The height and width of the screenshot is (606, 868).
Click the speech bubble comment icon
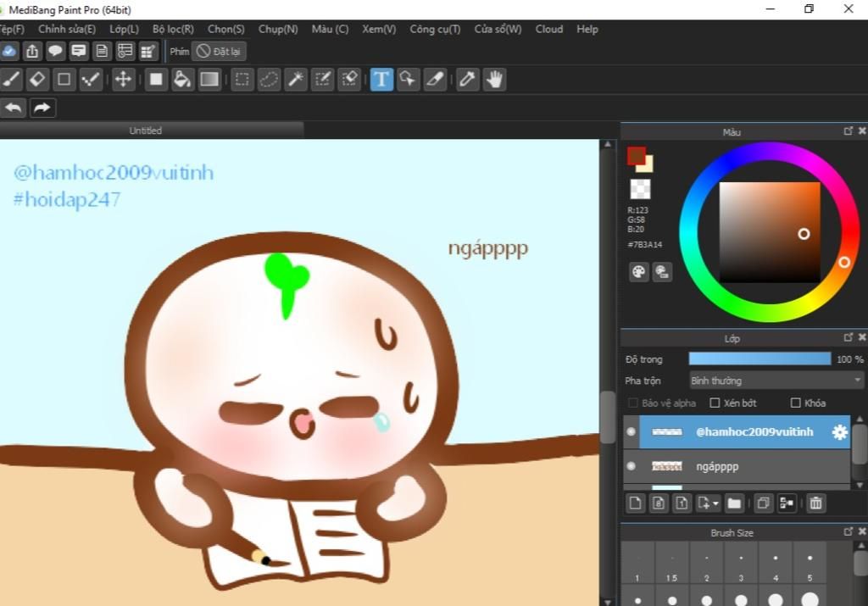55,52
